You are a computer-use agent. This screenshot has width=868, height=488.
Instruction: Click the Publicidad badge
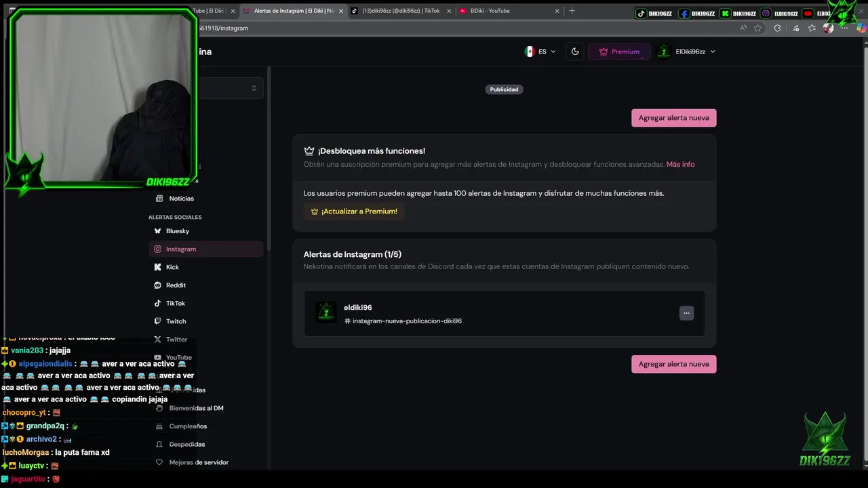coord(504,89)
